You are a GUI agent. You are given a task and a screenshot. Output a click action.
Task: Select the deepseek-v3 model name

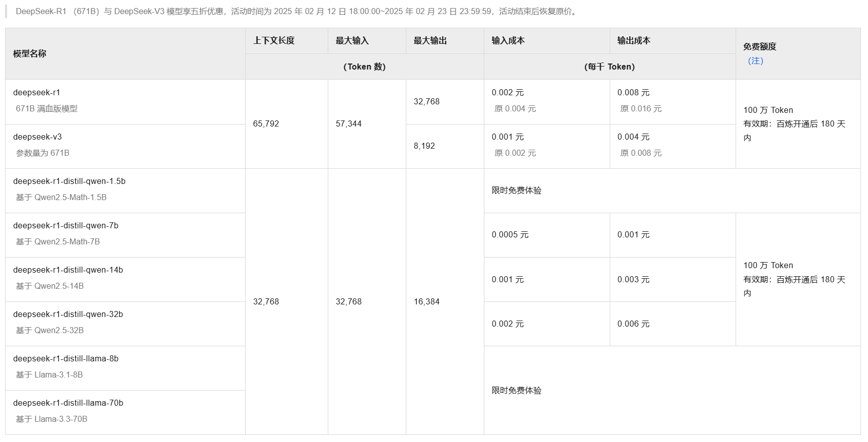(x=38, y=137)
